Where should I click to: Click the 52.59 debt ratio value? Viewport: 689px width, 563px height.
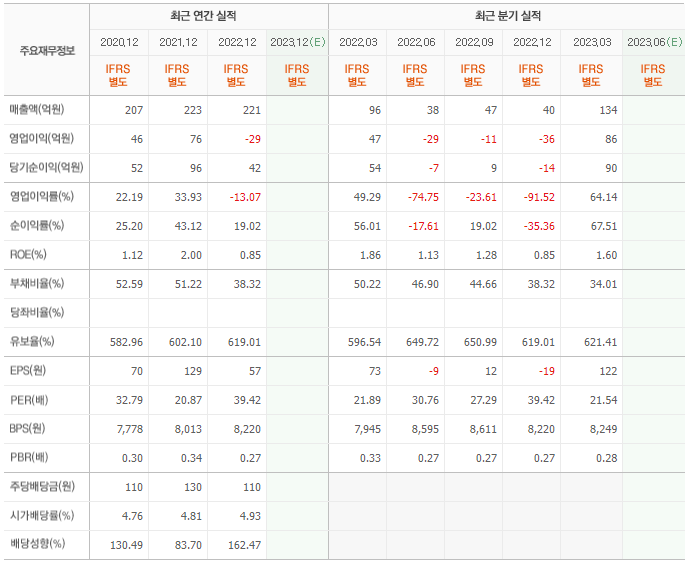pos(130,284)
